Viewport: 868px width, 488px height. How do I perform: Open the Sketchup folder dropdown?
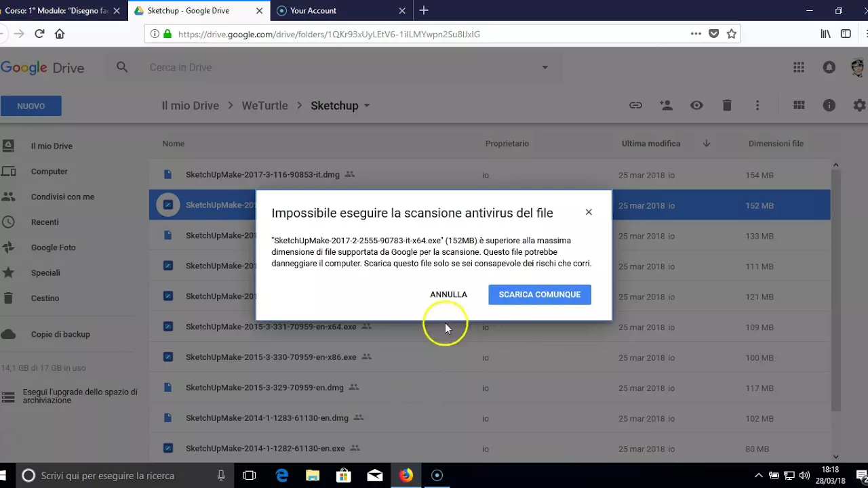click(367, 106)
